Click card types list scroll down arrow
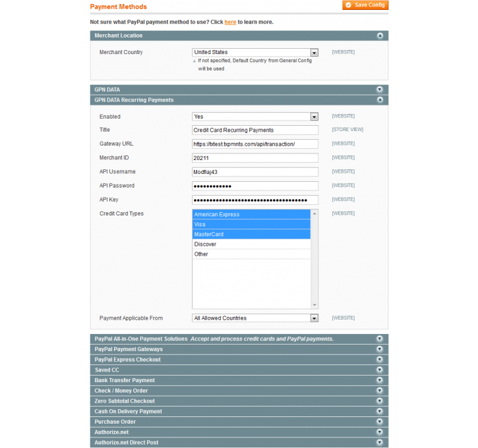The width and height of the screenshot is (478, 448). [x=314, y=305]
